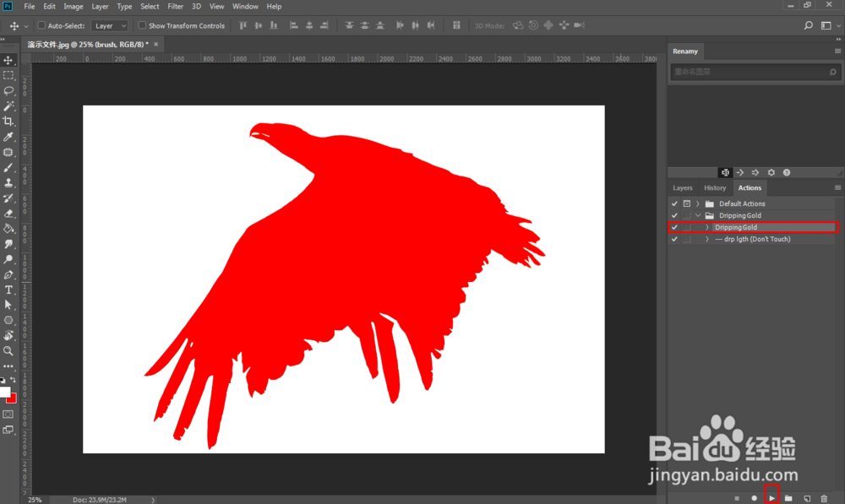Click Align Top Edges icon
The image size is (845, 504).
(243, 25)
